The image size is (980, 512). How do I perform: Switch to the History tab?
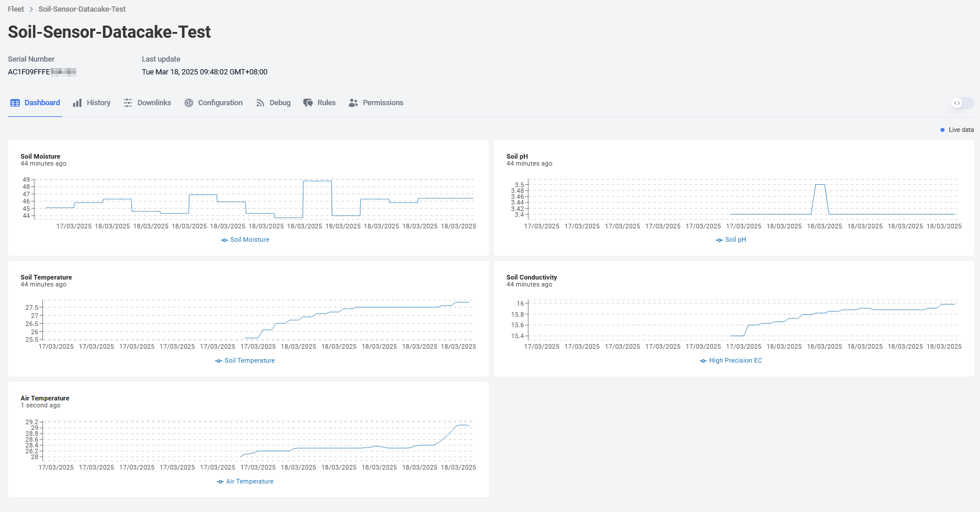pyautogui.click(x=91, y=103)
